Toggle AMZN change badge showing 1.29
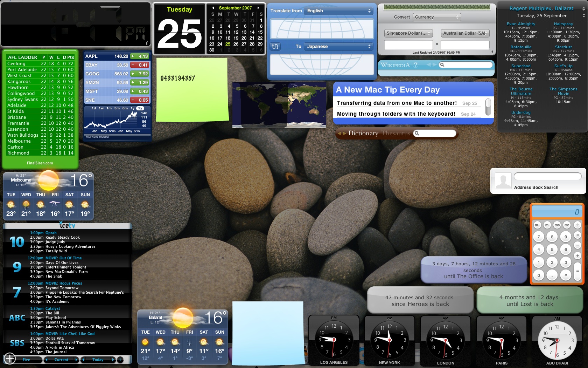The height and width of the screenshot is (368, 588). (140, 82)
